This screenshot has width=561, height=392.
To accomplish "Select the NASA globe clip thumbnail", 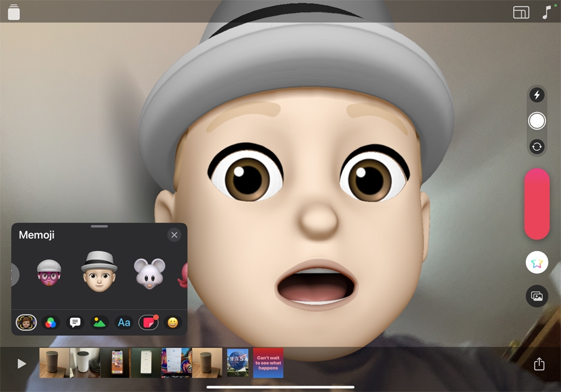I will tap(237, 363).
